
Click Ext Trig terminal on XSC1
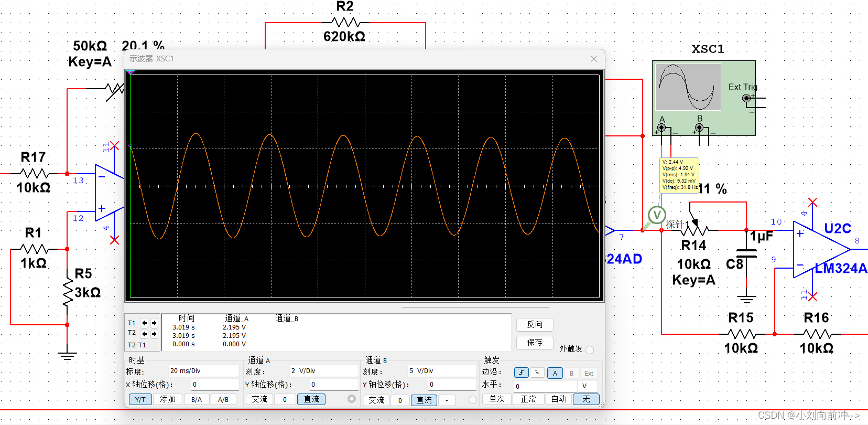point(746,98)
